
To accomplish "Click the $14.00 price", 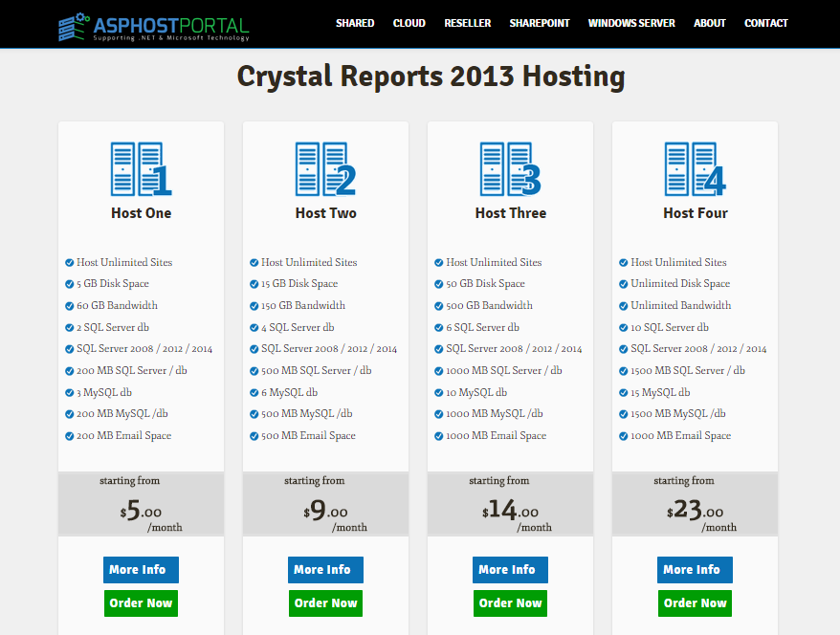I will tap(511, 511).
